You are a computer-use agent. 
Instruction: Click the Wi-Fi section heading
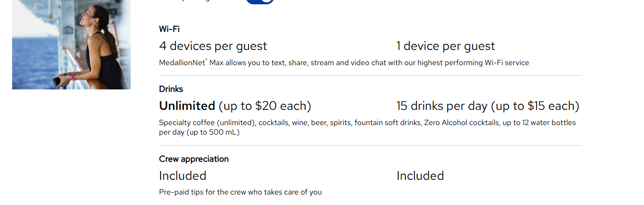[169, 29]
